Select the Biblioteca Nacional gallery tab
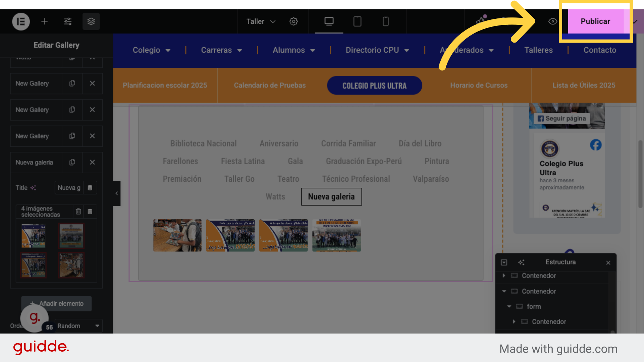644x362 pixels. coord(203,143)
